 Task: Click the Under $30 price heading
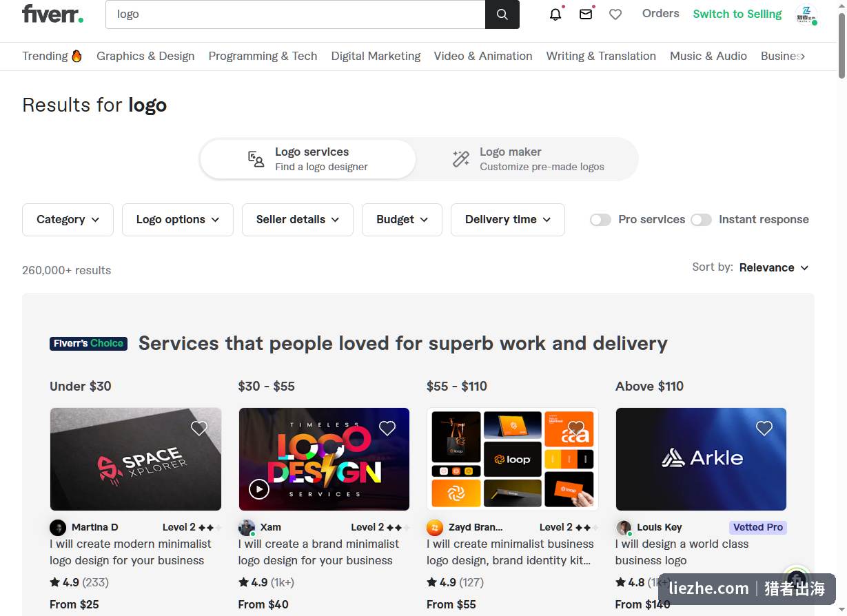[81, 386]
